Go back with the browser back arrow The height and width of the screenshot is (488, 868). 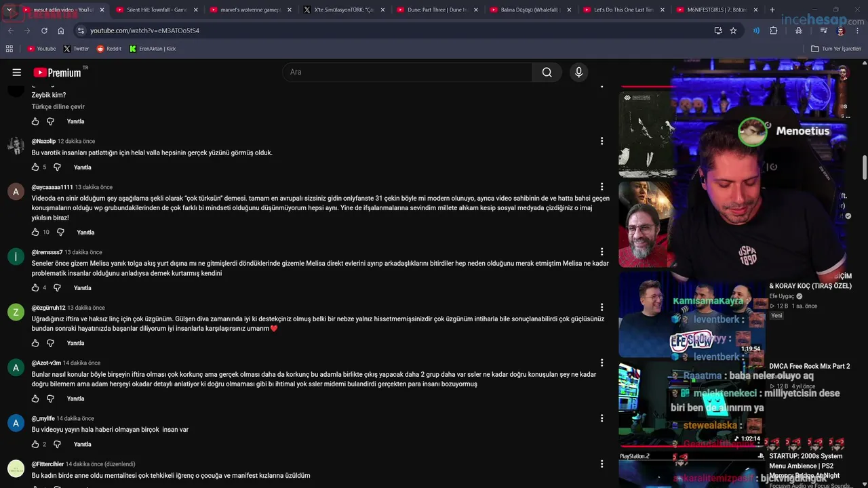click(10, 30)
